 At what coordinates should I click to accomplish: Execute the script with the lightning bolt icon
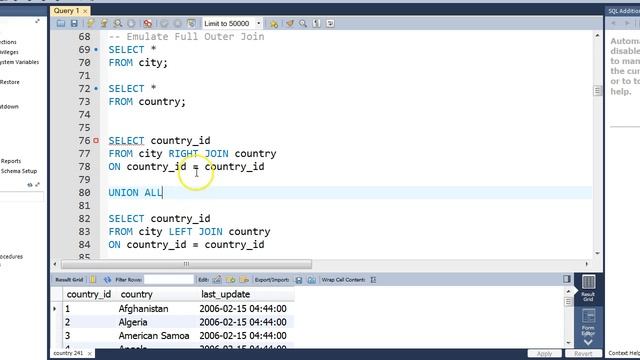point(90,24)
